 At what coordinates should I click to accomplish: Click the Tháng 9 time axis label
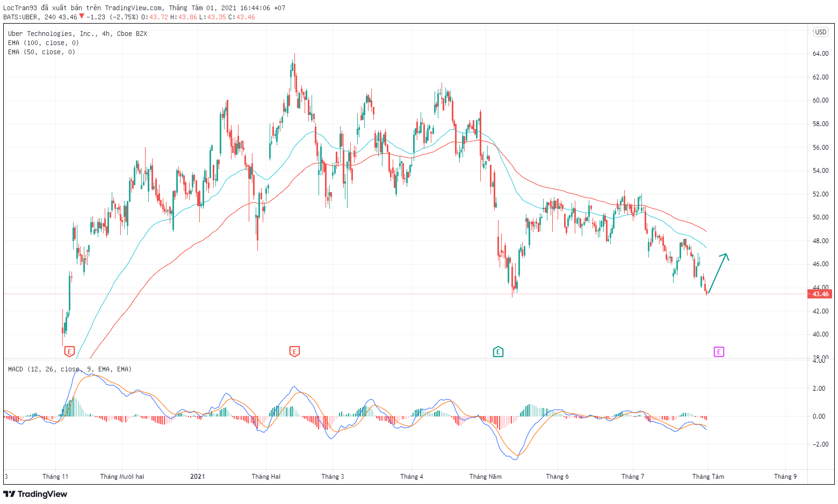coord(785,477)
